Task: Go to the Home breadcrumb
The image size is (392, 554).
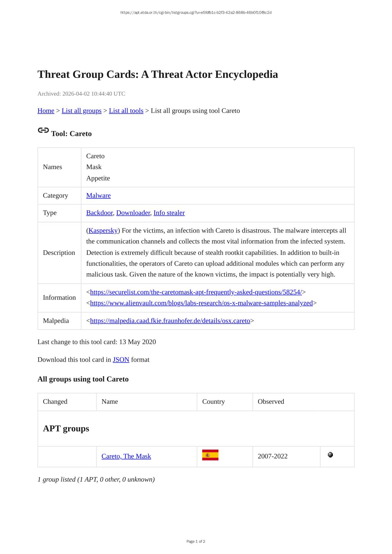Action: 46,111
